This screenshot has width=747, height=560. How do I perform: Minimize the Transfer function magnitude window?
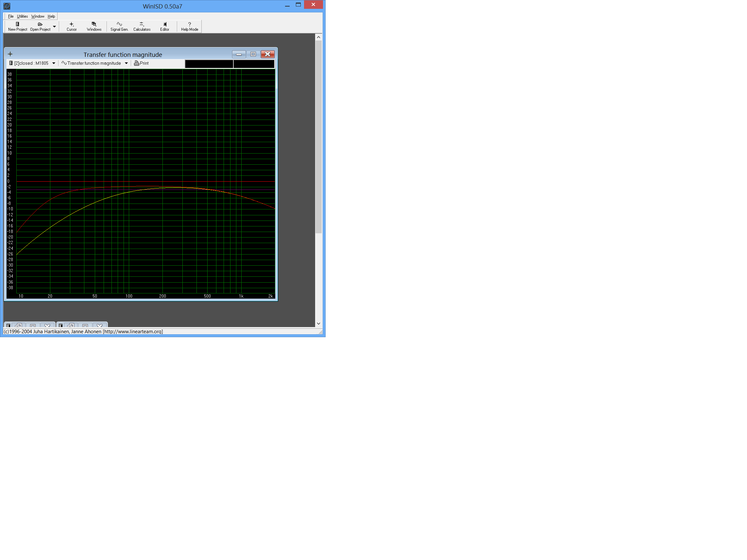(239, 54)
